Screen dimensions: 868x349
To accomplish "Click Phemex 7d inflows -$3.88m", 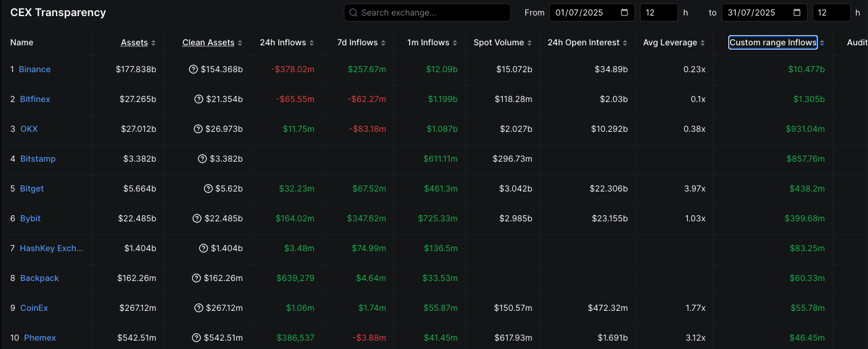I will pyautogui.click(x=370, y=338).
